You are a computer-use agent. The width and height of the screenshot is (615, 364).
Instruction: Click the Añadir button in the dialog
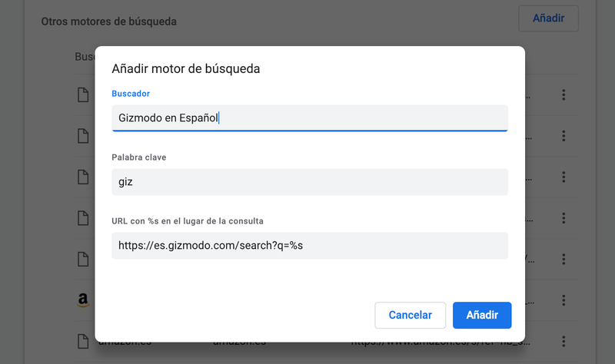482,315
